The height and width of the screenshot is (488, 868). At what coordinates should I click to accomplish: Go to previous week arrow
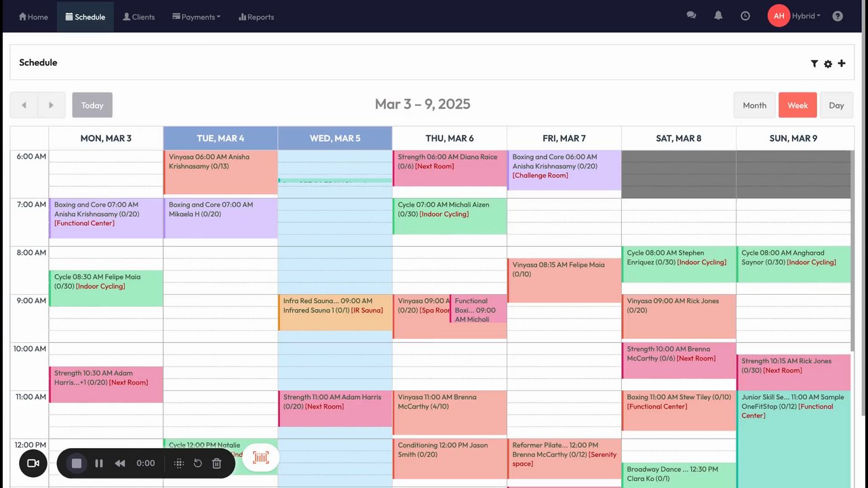[x=24, y=105]
